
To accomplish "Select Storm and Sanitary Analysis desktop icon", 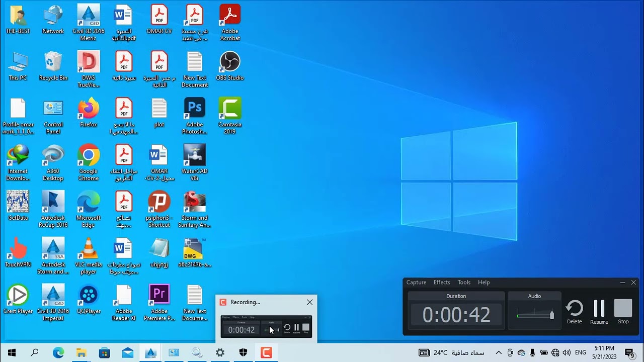I will tap(195, 209).
